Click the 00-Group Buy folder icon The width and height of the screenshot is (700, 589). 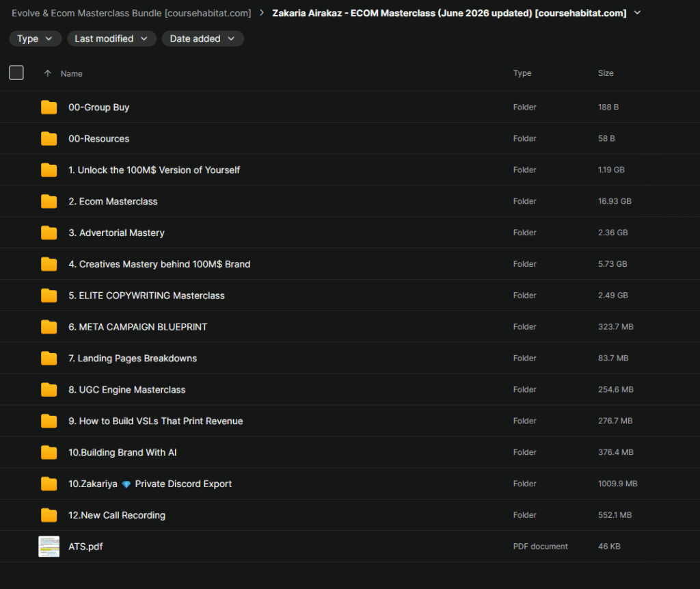(x=49, y=107)
